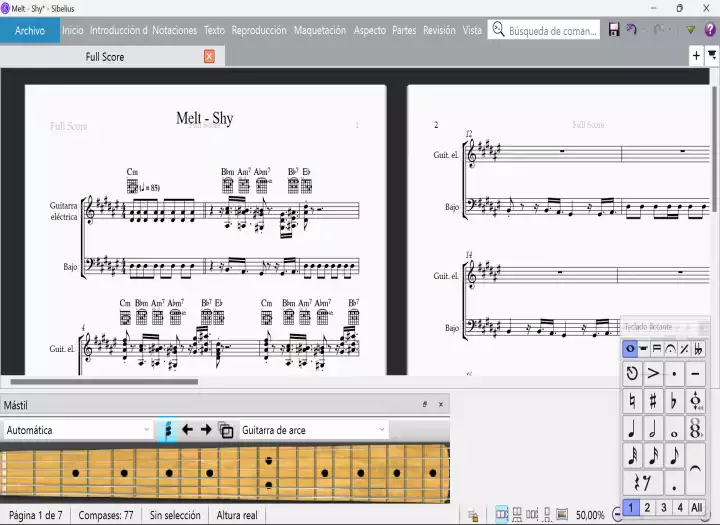Open the Maquetación ribbon tab

(320, 30)
